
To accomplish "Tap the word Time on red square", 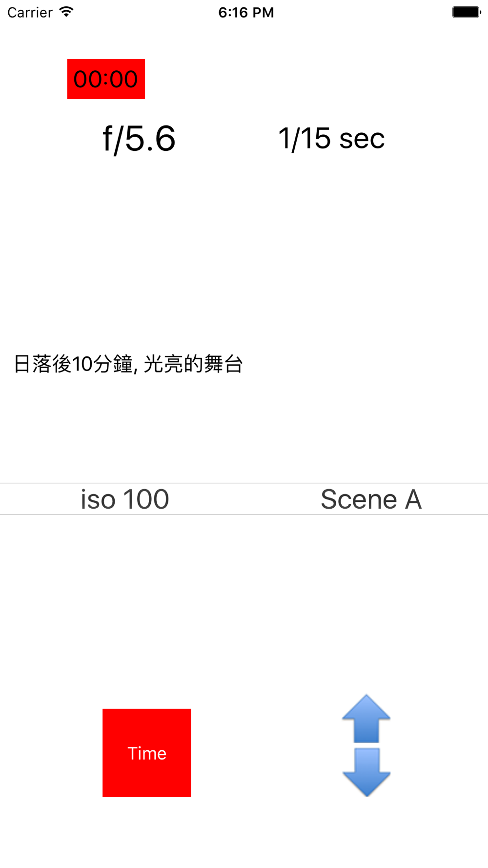I will pos(147,753).
